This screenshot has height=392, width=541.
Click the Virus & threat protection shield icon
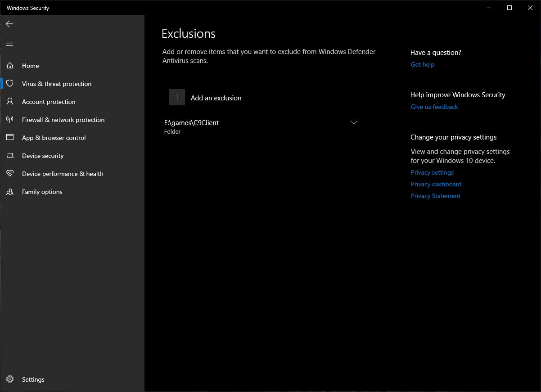tap(10, 84)
